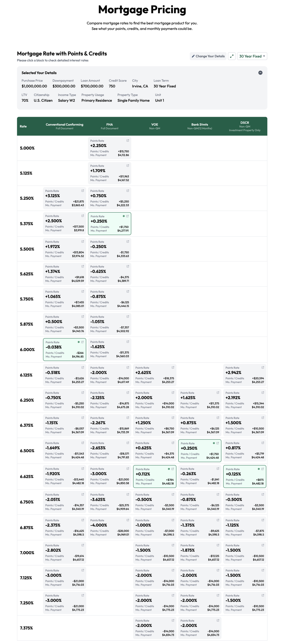Collapse the Selected Your Details panel

260,73
